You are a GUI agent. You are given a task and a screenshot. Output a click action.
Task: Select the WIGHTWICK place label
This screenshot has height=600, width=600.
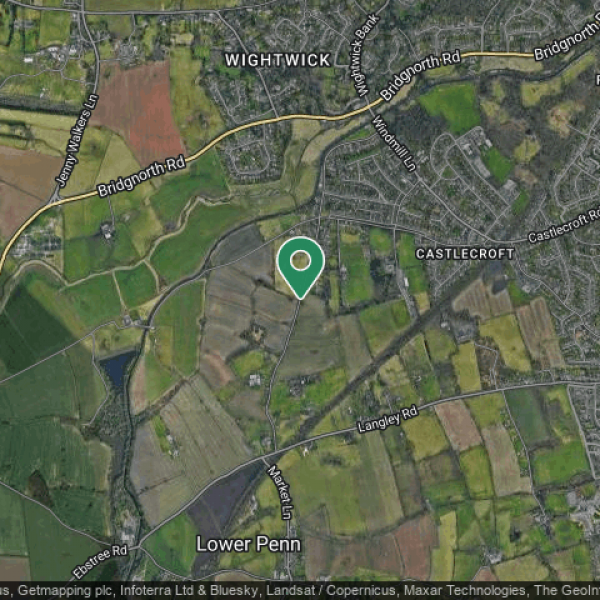tap(278, 60)
